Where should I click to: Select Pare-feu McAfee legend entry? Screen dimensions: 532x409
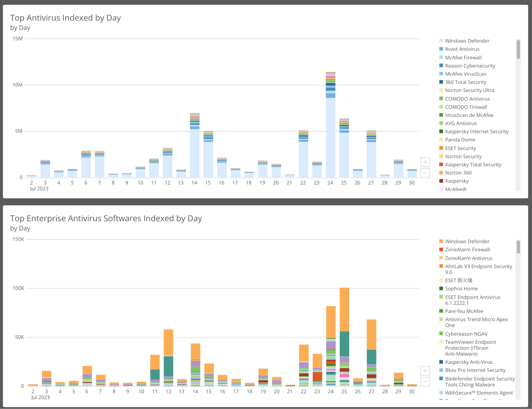(461, 311)
